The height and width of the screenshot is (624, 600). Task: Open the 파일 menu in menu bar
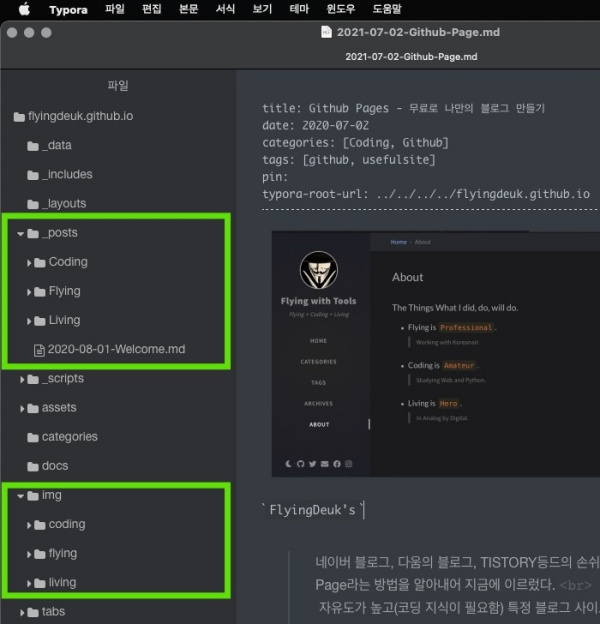pyautogui.click(x=115, y=10)
